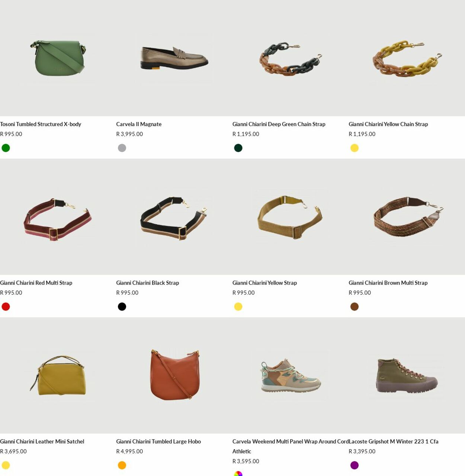Select purple swatch under Lacoste Gripshot

(355, 466)
